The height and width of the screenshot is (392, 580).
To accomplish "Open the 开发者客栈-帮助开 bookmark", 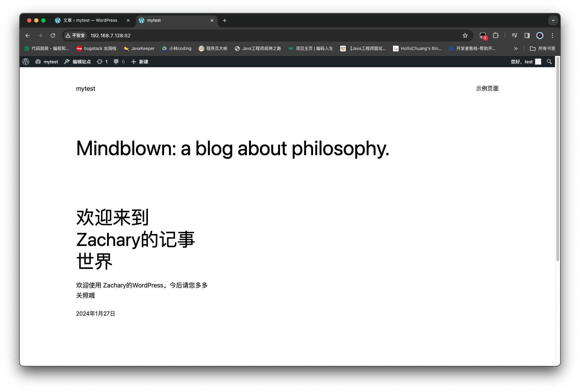I will [472, 49].
